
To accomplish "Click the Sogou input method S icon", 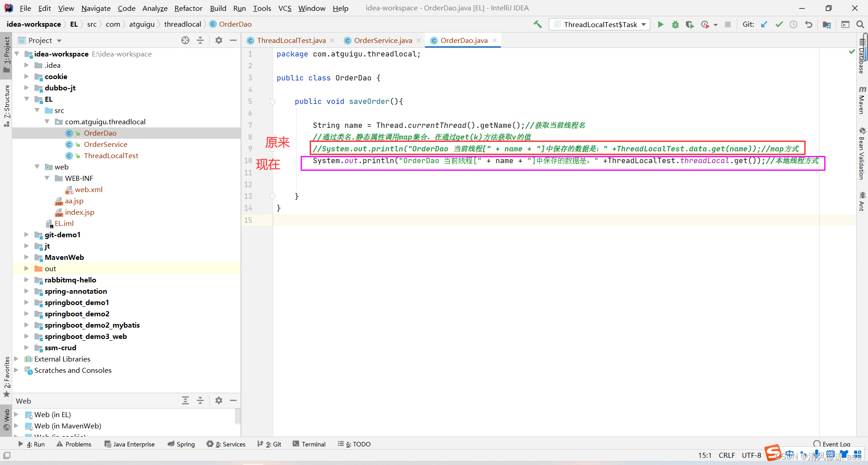I will [773, 452].
